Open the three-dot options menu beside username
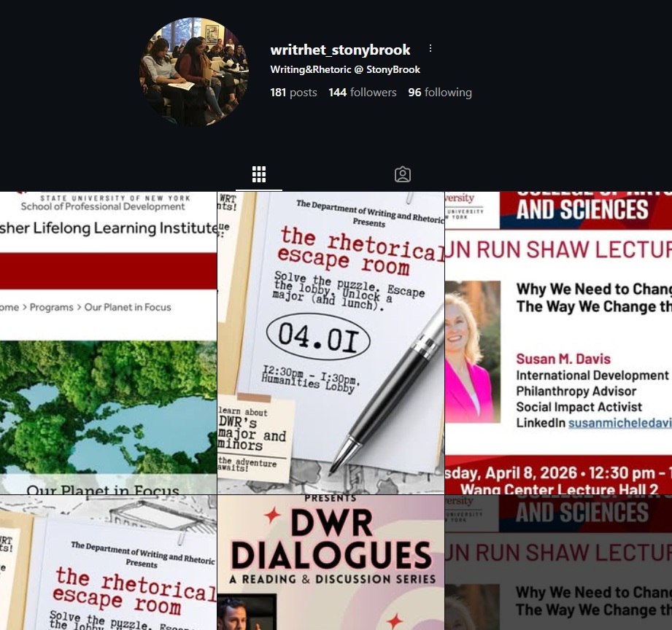 [x=430, y=49]
